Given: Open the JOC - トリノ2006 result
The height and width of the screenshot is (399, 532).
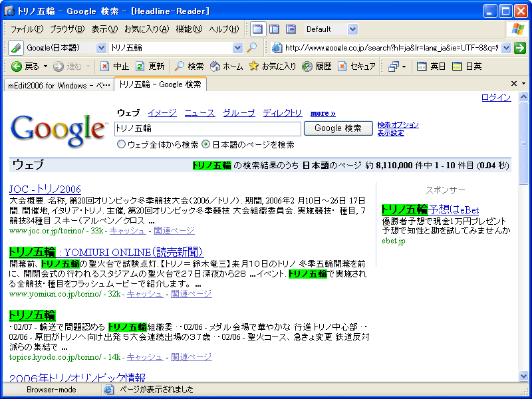Looking at the screenshot, I should pos(45,189).
